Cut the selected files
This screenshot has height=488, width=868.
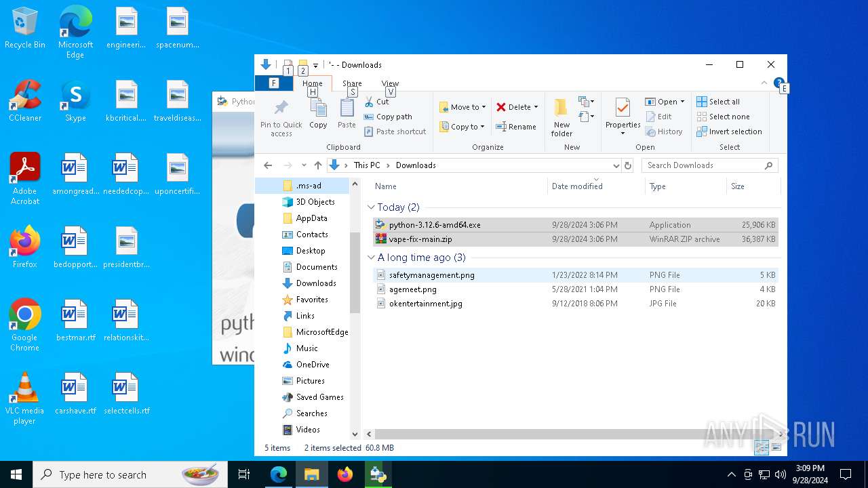click(376, 102)
